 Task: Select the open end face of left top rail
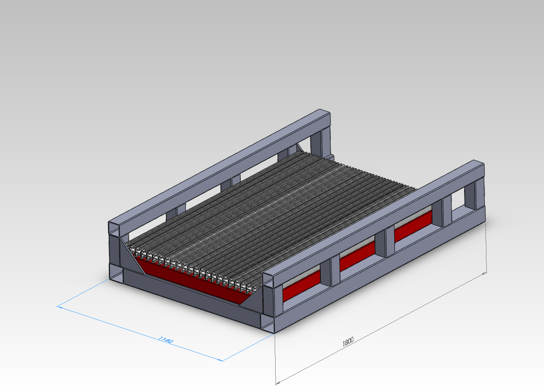coord(114,229)
